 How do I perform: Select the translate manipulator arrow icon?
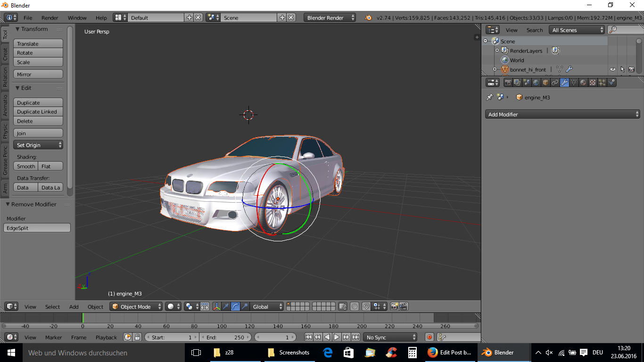click(x=226, y=306)
